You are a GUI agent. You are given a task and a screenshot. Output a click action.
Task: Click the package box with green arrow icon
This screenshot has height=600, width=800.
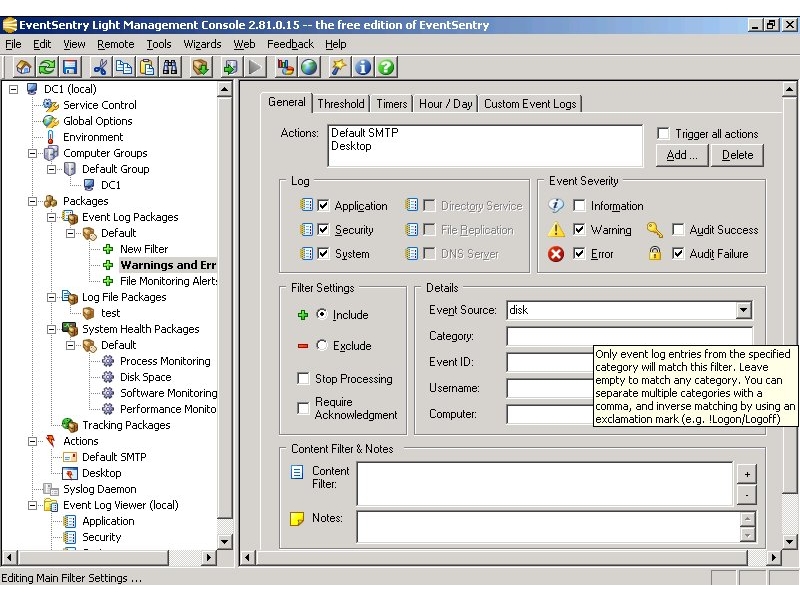coord(201,67)
